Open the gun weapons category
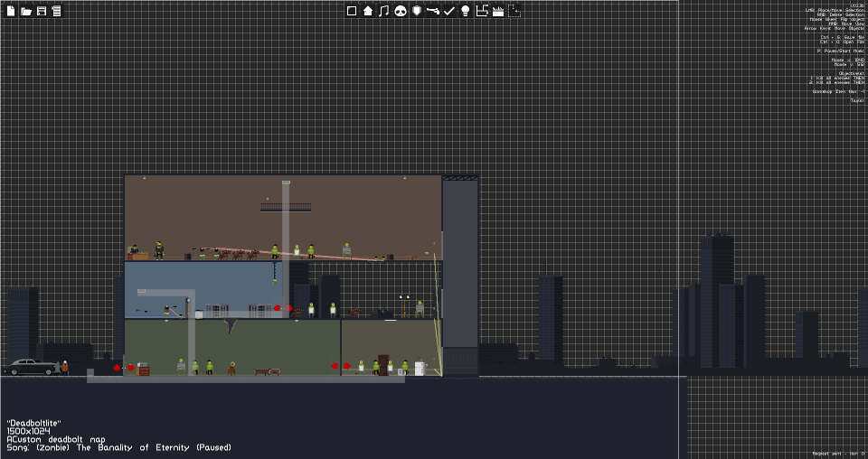 [x=433, y=11]
